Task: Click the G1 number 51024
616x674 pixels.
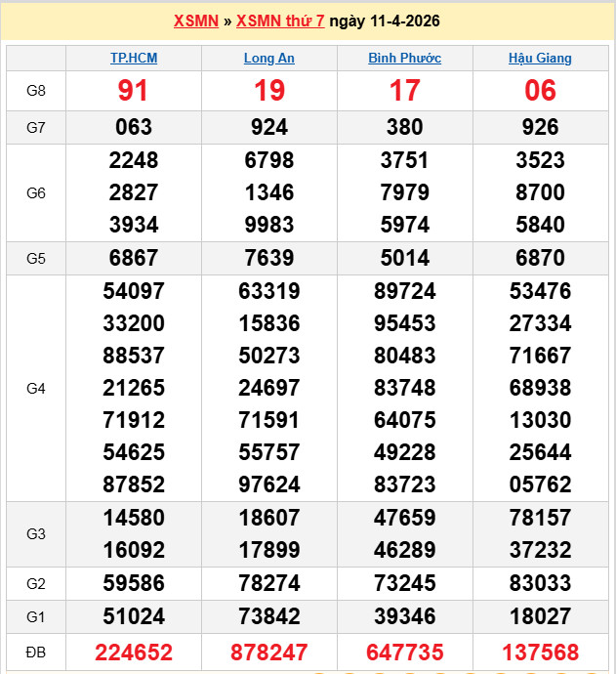Action: [134, 617]
